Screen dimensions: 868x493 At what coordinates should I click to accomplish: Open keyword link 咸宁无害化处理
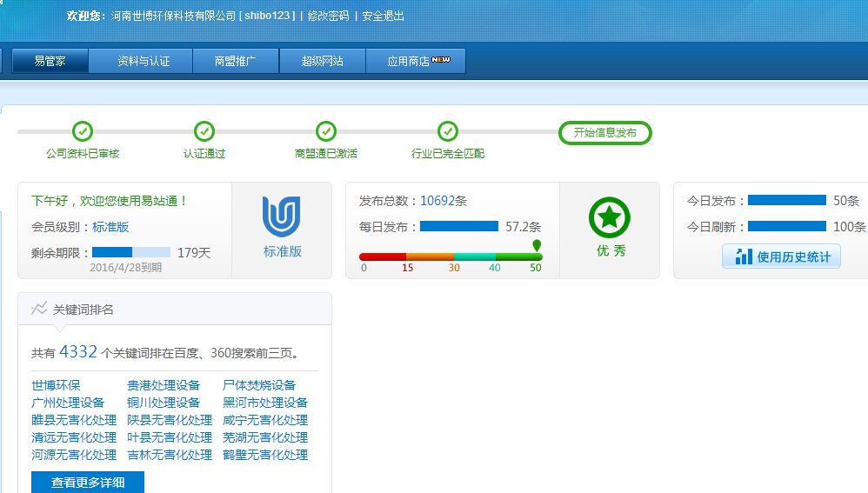tap(265, 420)
